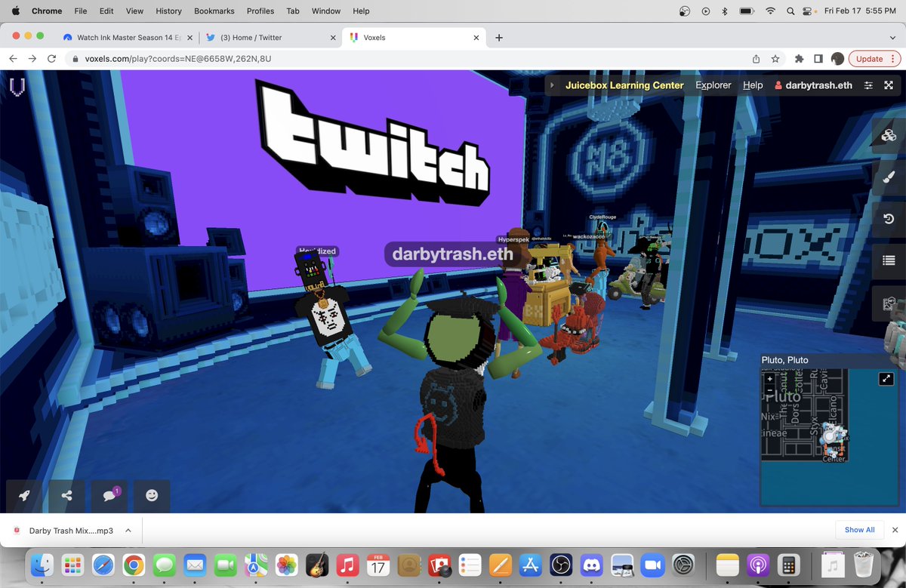The width and height of the screenshot is (906, 588).
Task: Select the Voxels tab
Action: click(412, 37)
